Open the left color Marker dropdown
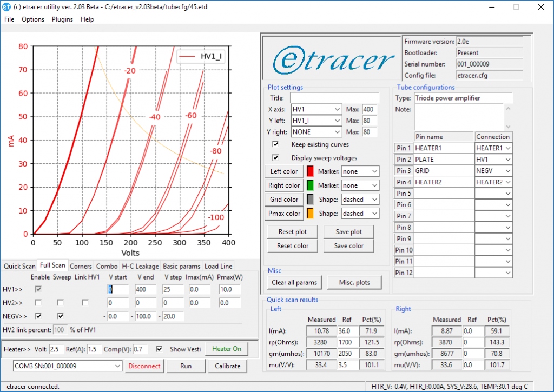 pyautogui.click(x=360, y=171)
